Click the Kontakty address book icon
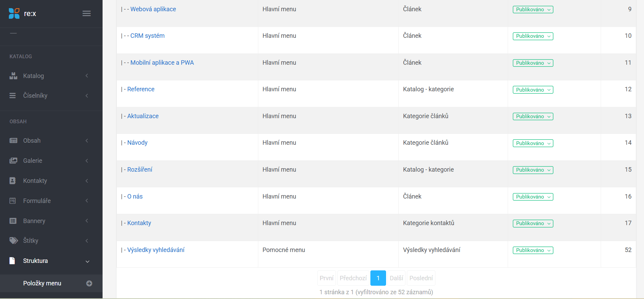Viewport: 644px width, 299px height. point(13,181)
